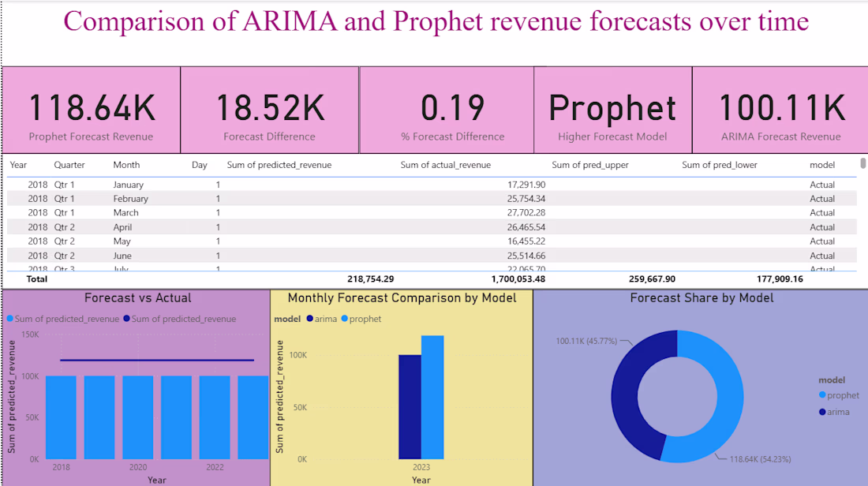The image size is (868, 486).
Task: Select the 2018 bar in Forecast vs Actual
Action: pyautogui.click(x=61, y=417)
